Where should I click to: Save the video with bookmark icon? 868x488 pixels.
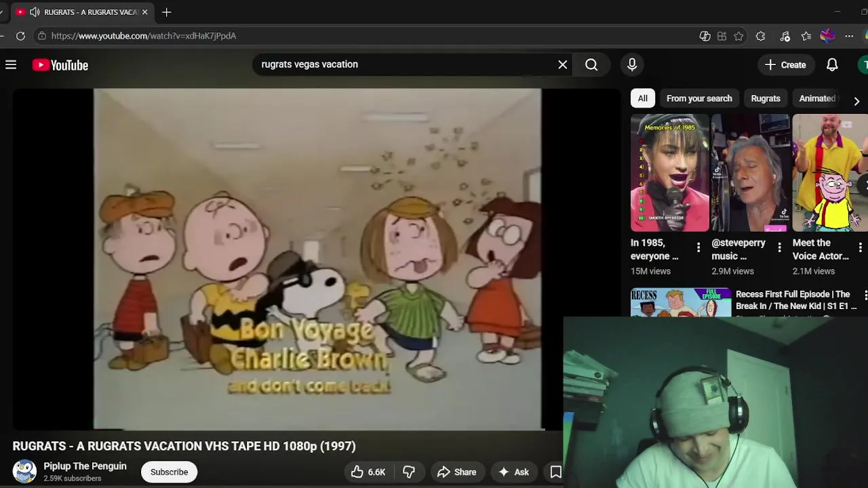(x=555, y=472)
